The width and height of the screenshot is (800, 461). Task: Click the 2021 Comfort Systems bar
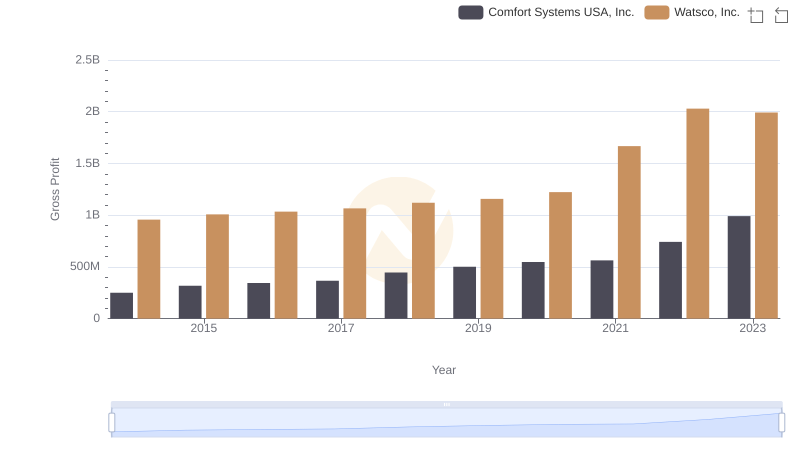pyautogui.click(x=602, y=289)
